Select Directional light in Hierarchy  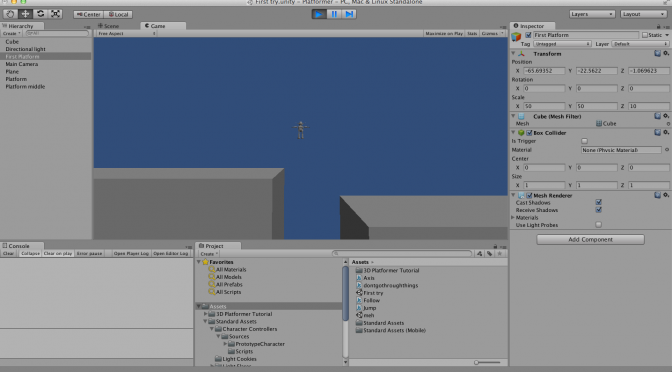coord(25,49)
